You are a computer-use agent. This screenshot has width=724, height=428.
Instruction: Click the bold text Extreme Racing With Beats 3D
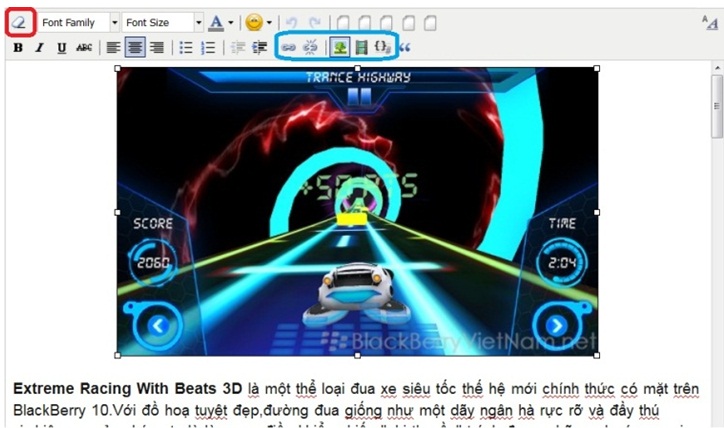[x=127, y=388]
